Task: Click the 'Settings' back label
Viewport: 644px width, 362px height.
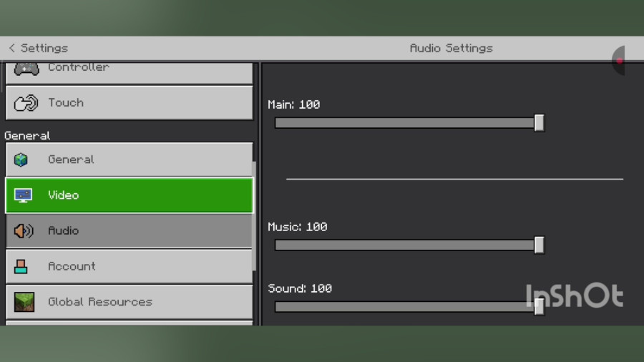Action: pos(44,48)
